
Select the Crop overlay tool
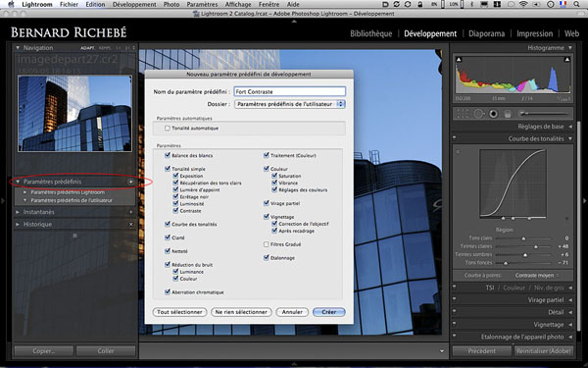[463, 114]
